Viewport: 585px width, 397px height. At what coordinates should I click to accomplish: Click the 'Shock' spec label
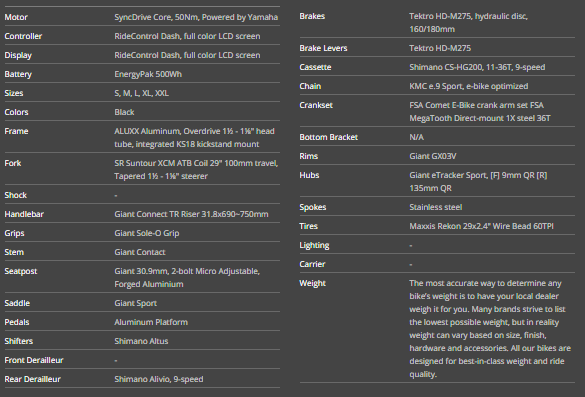pyautogui.click(x=16, y=195)
